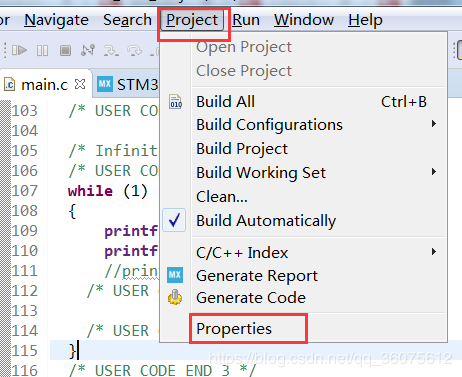This screenshot has width=462, height=377.
Task: Expand the Build Configurations submenu arrow
Action: [433, 124]
